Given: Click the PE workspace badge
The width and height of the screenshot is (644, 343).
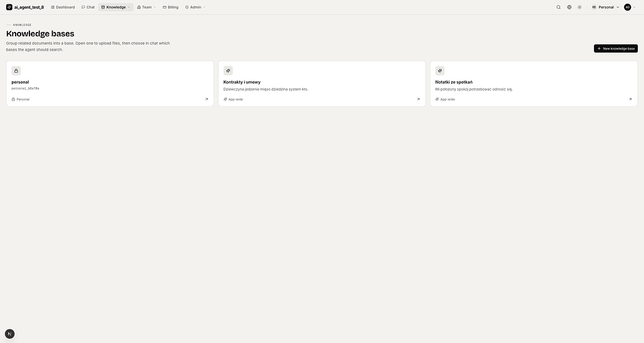Looking at the screenshot, I should click(594, 7).
